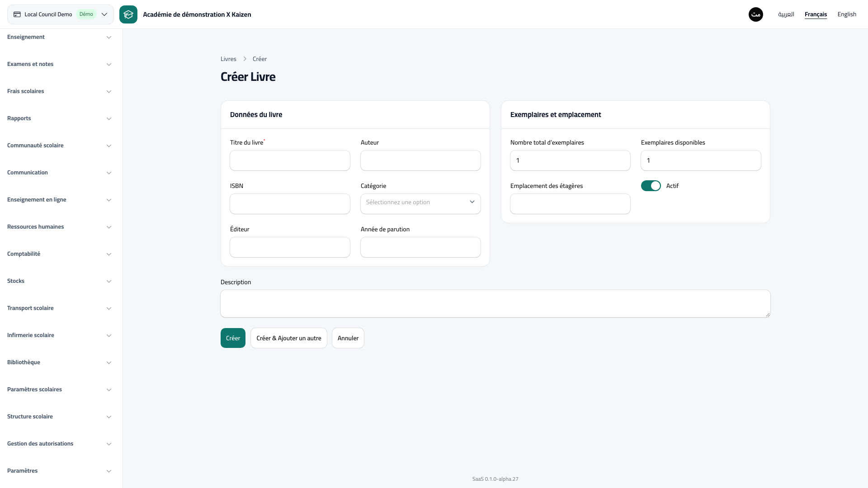868x488 pixels.
Task: Expand the Communication sidebar section
Action: coord(59,173)
